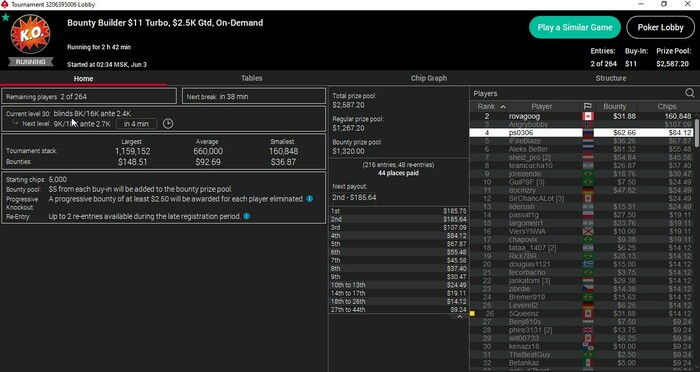Click the next level 'in 4 min' box

pos(137,124)
